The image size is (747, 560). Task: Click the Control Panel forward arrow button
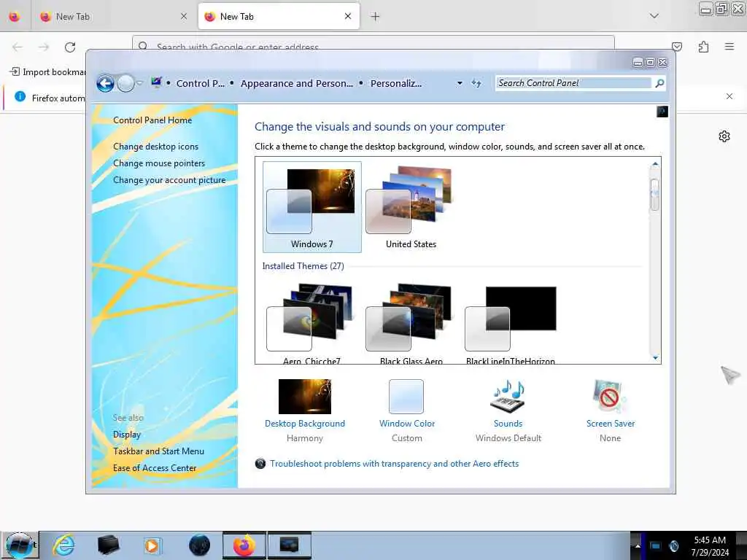125,84
